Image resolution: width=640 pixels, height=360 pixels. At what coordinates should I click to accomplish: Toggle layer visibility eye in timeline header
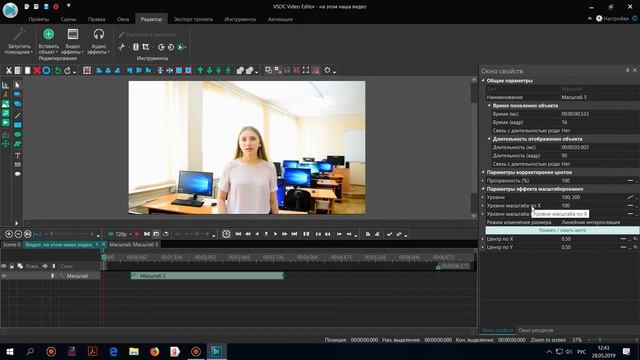point(4,266)
